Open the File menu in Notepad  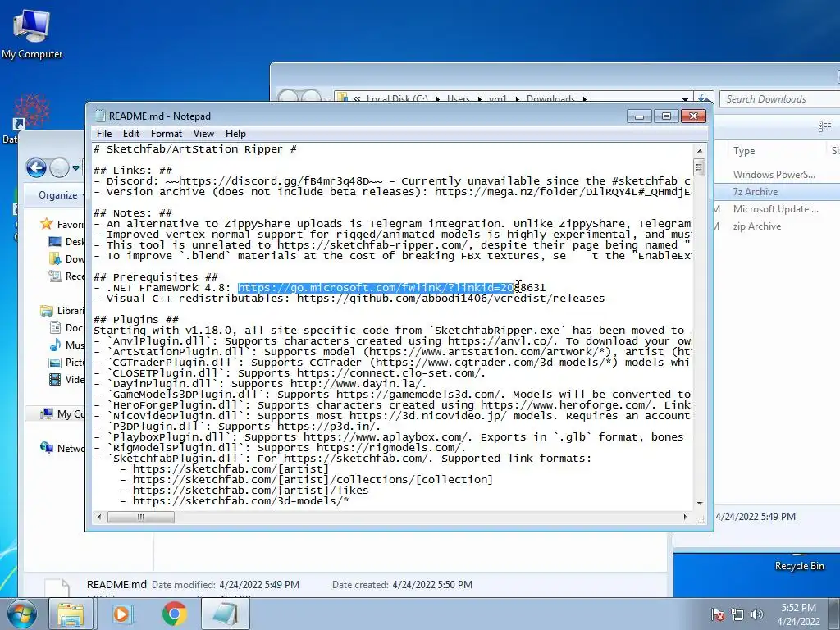(x=104, y=134)
